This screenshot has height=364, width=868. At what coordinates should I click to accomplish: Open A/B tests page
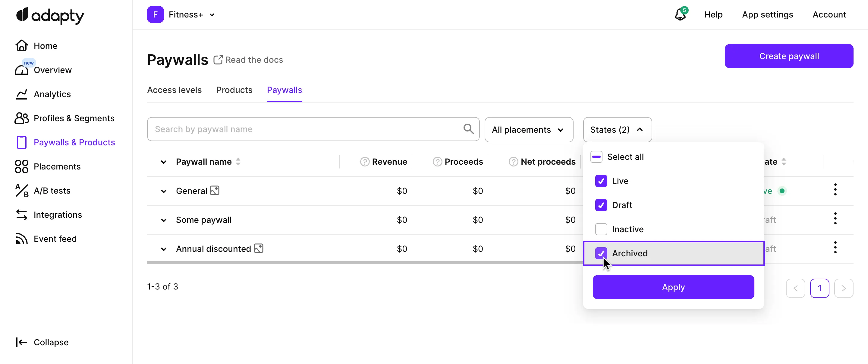[52, 190]
